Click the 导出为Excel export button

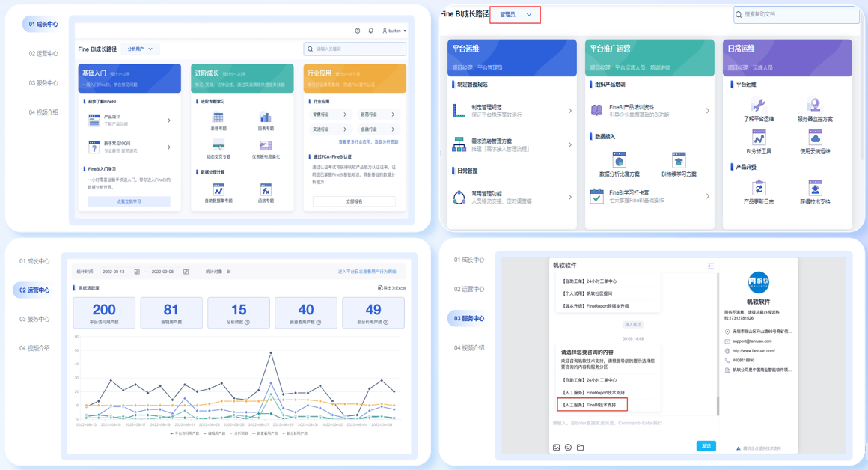point(392,288)
